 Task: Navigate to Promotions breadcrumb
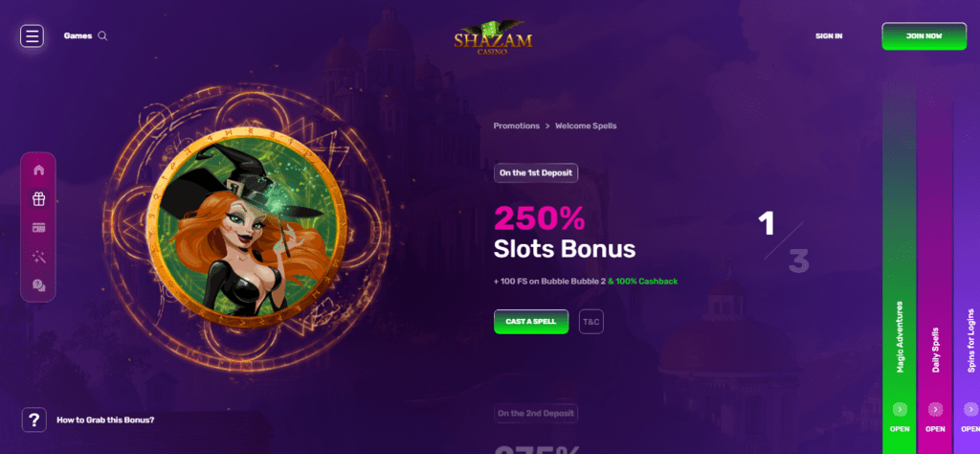tap(516, 125)
